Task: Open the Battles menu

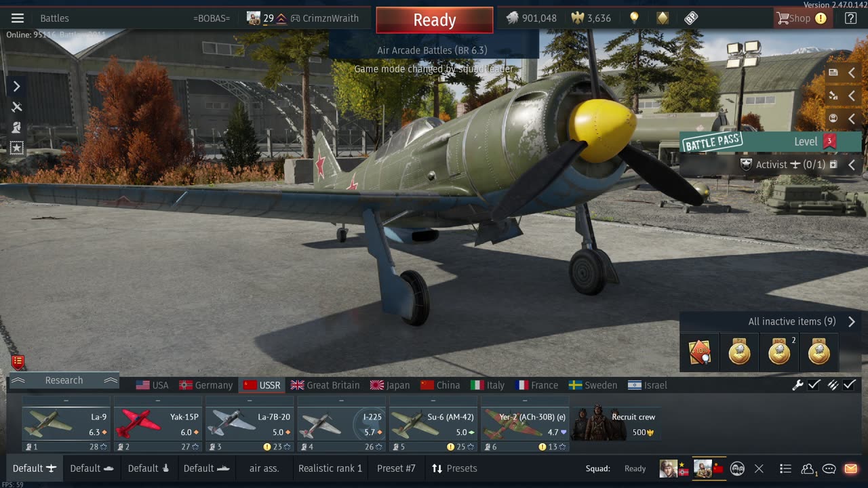Action: (x=54, y=18)
